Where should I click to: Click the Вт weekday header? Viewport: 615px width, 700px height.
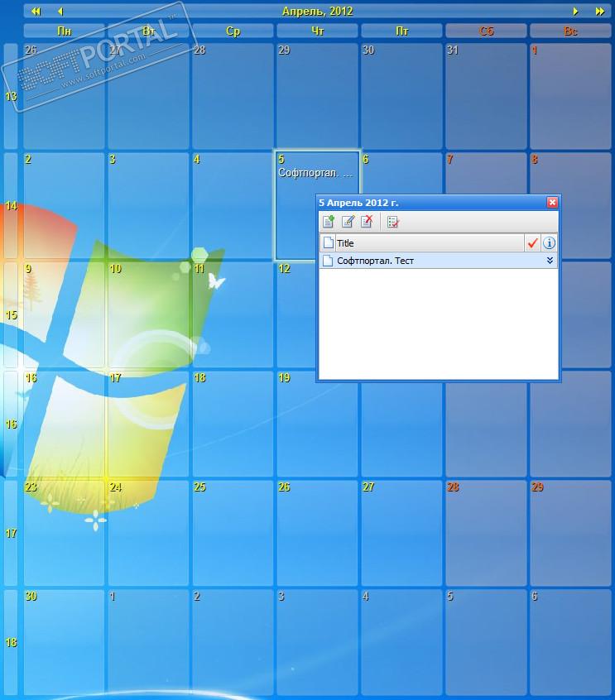(148, 31)
